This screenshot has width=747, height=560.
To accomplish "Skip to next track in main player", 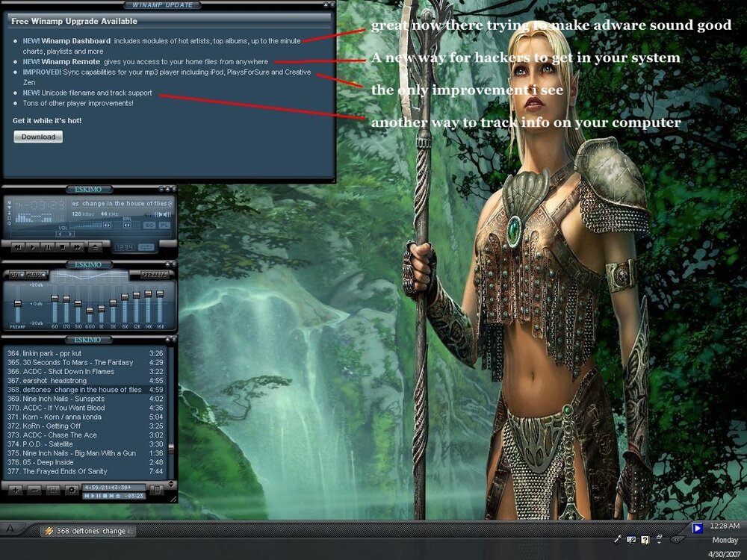I will pos(77,247).
